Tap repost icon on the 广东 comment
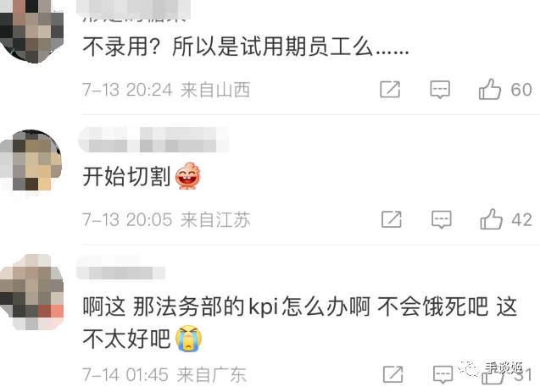The height and width of the screenshot is (392, 540). tap(393, 374)
